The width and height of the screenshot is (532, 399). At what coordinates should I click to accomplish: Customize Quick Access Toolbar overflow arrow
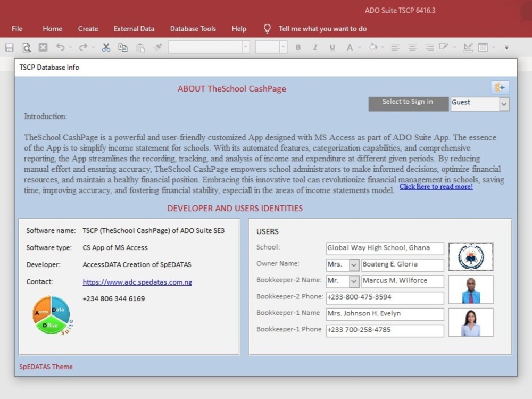[506, 47]
